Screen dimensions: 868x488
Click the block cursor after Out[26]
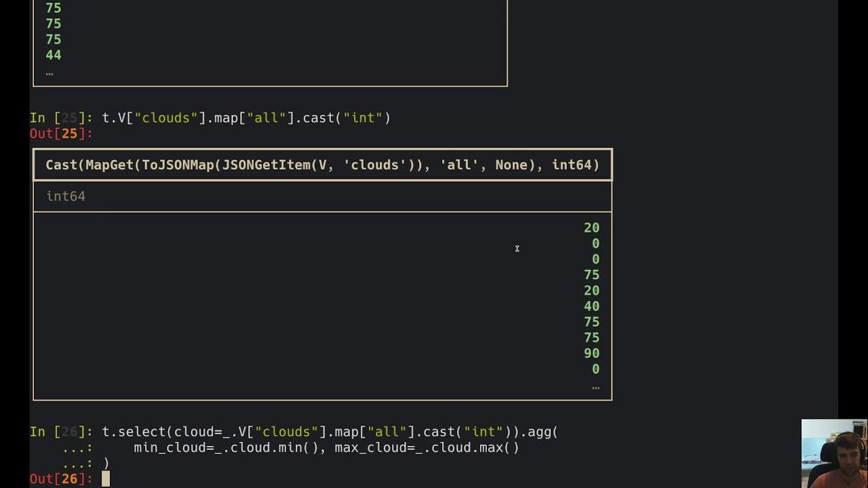[x=106, y=479]
